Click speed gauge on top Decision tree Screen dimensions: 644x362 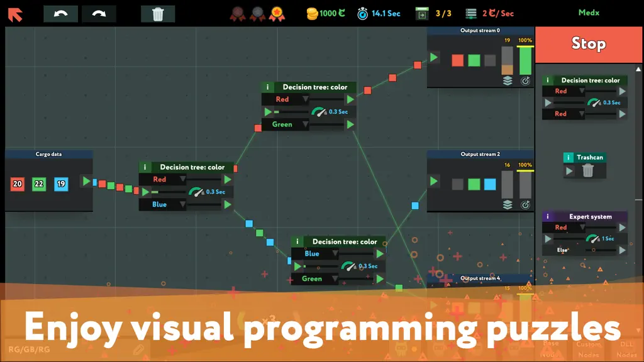click(x=319, y=112)
